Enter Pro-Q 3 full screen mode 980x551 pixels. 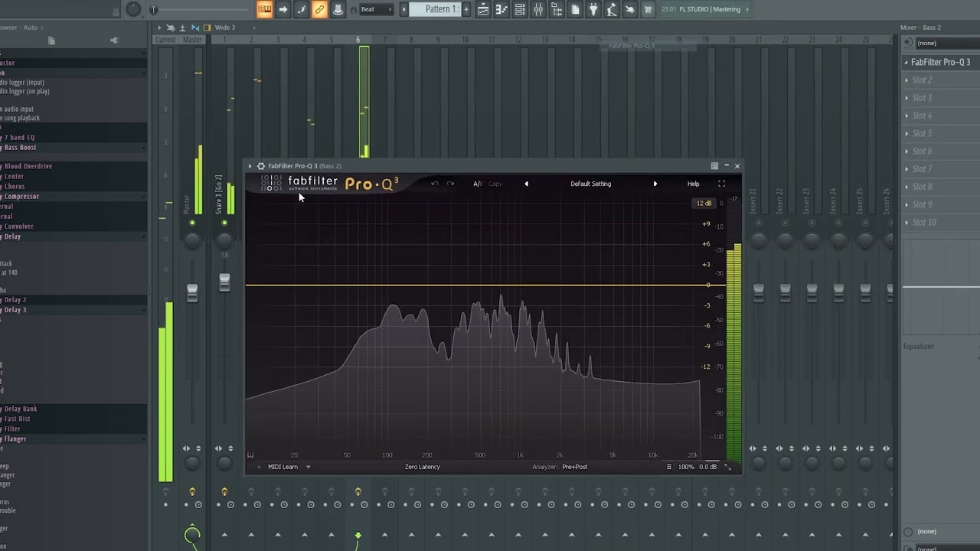[x=721, y=184]
